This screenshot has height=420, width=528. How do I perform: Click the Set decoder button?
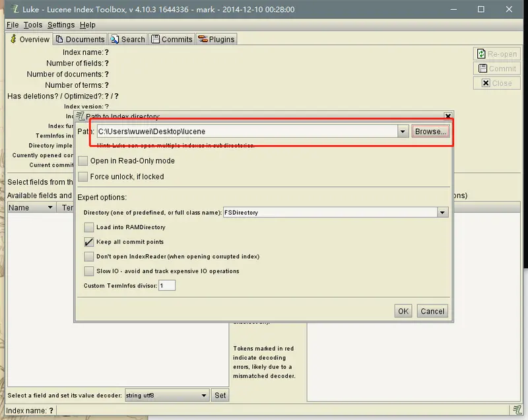pyautogui.click(x=220, y=396)
